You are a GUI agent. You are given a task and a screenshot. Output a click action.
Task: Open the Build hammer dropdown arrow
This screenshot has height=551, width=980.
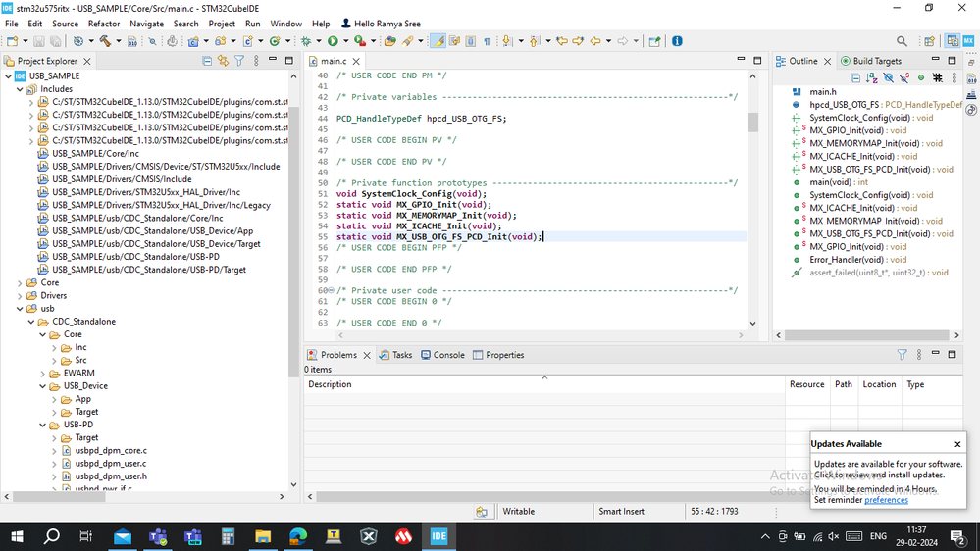pos(118,41)
